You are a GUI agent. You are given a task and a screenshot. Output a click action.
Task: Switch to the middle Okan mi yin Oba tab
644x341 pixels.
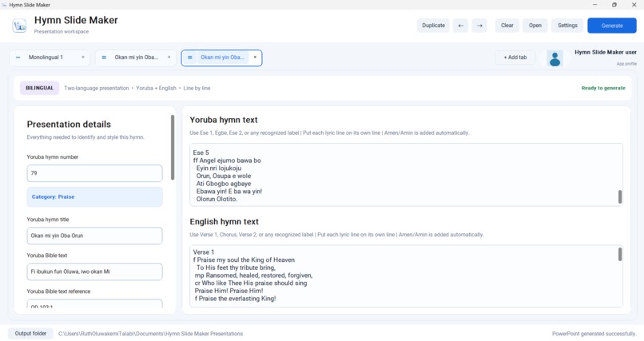[x=136, y=57]
